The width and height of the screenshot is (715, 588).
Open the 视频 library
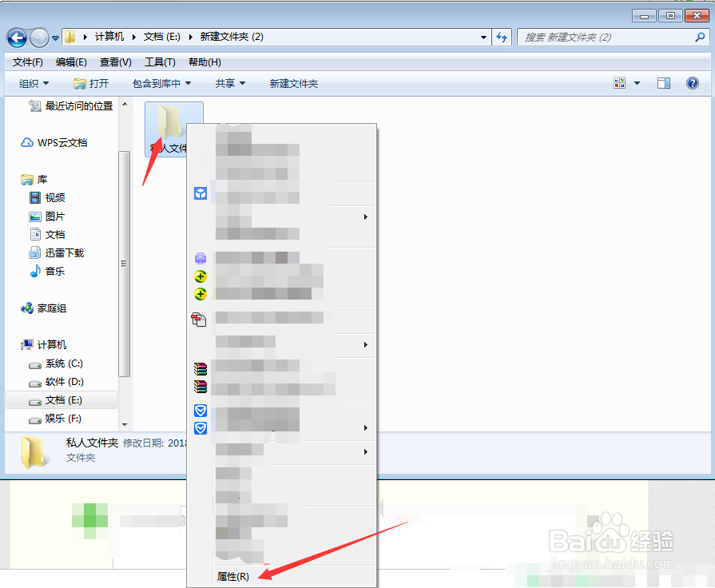click(47, 197)
